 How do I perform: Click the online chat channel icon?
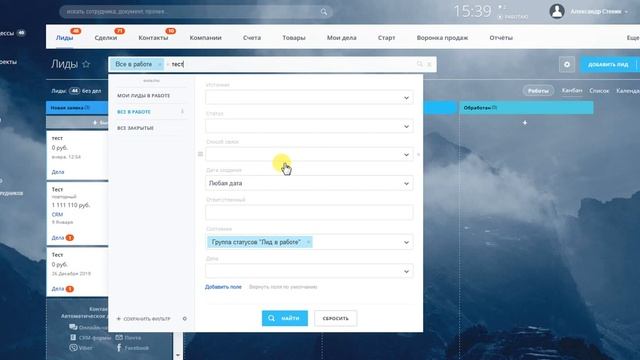73,327
